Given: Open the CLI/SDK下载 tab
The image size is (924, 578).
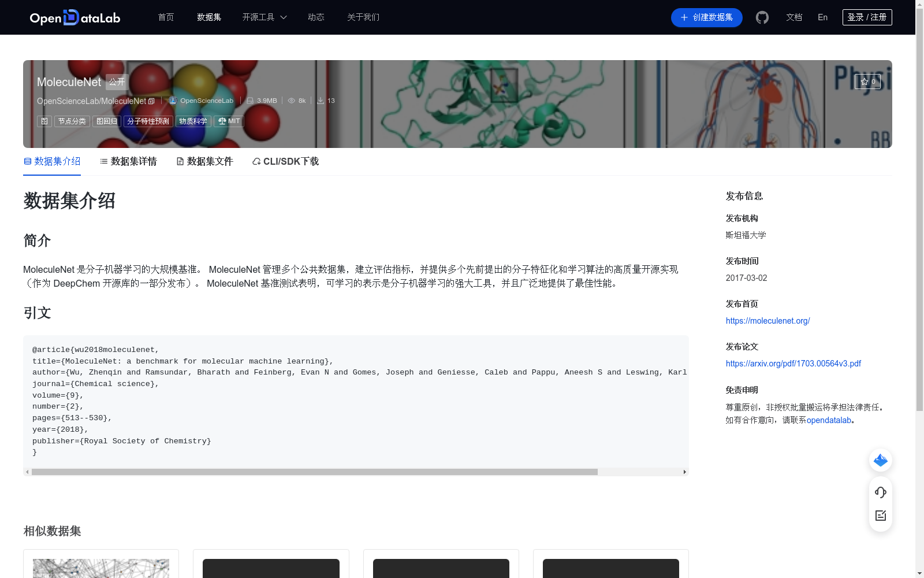Looking at the screenshot, I should pos(285,161).
